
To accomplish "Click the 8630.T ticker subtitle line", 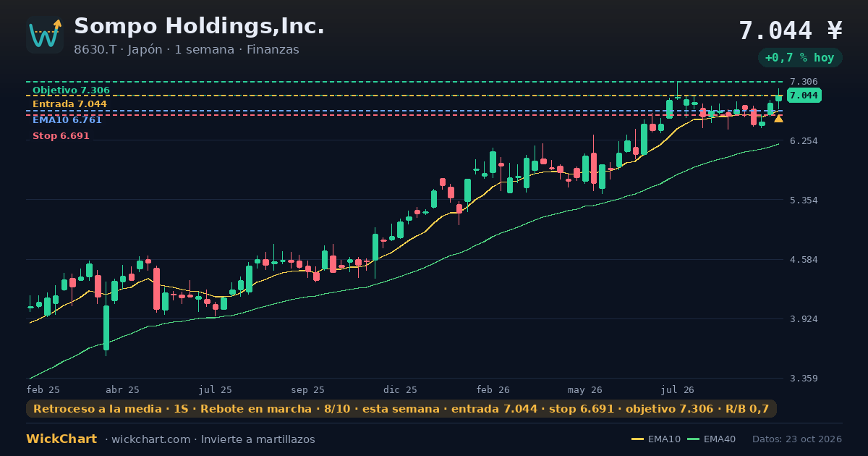I will click(187, 50).
